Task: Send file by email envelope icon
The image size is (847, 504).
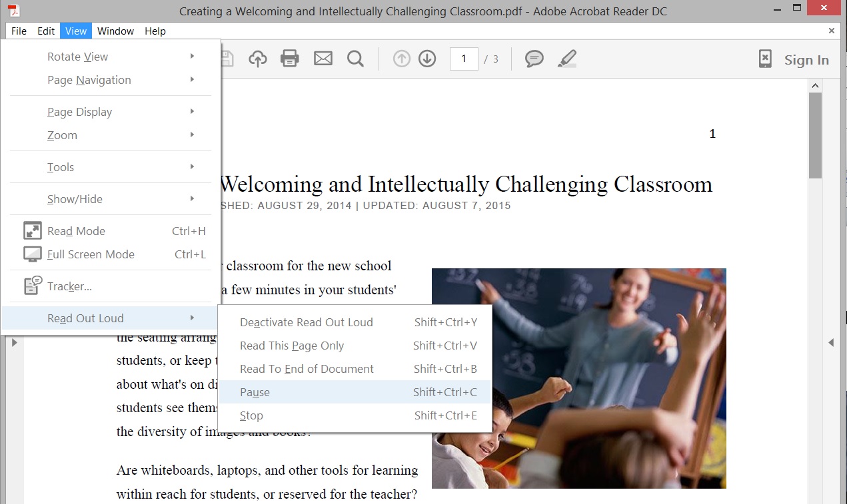Action: 323,59
